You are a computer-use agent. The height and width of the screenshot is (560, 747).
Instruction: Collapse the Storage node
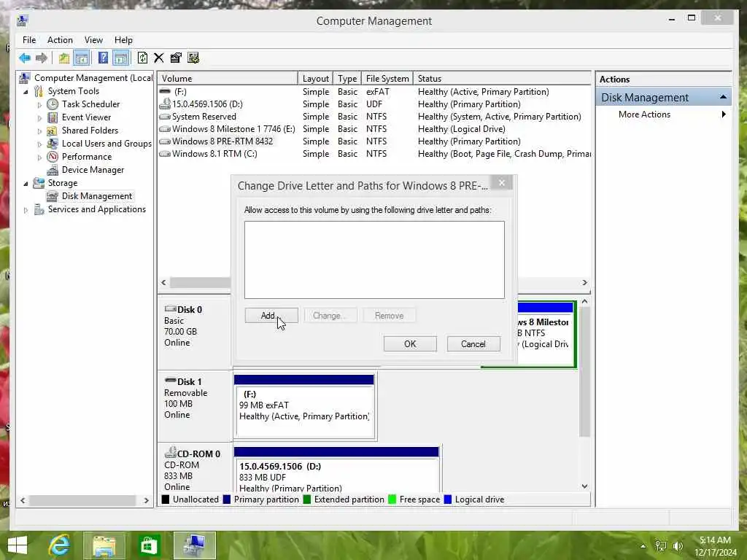[x=26, y=183]
